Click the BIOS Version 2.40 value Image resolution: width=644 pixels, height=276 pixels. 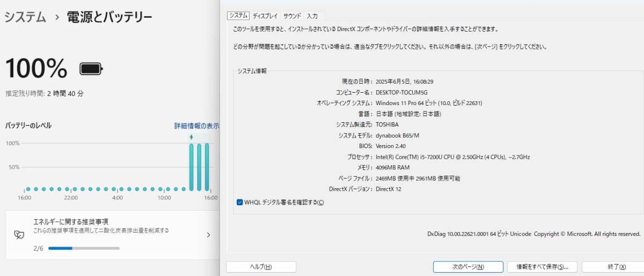click(x=391, y=146)
